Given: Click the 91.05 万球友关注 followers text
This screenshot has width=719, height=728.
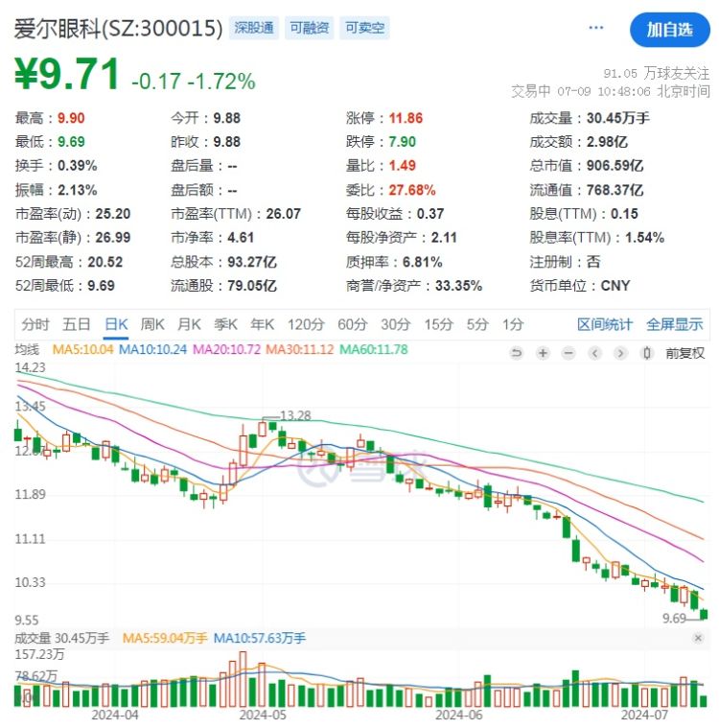Looking at the screenshot, I should click(x=657, y=73).
